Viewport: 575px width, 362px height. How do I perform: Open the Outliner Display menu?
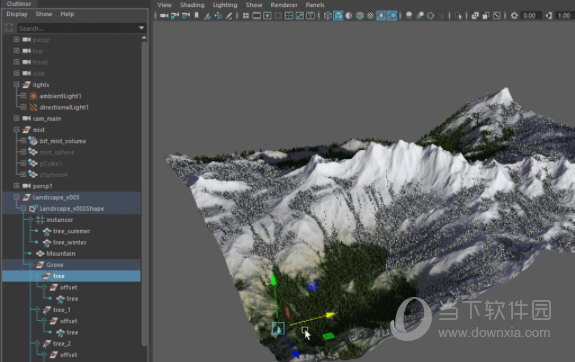click(17, 14)
